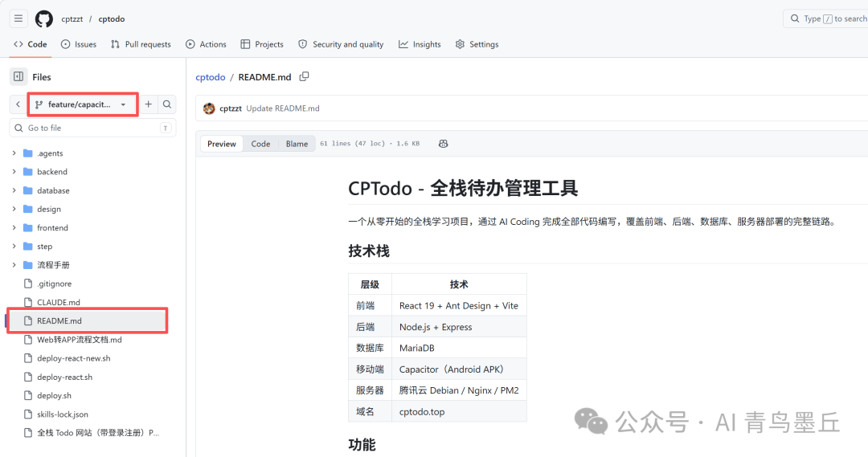
Task: Open the cptzzt commit author link
Action: pyautogui.click(x=231, y=108)
